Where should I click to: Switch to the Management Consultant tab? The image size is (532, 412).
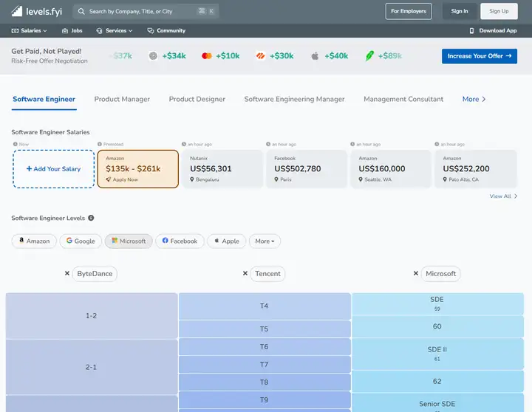(403, 99)
